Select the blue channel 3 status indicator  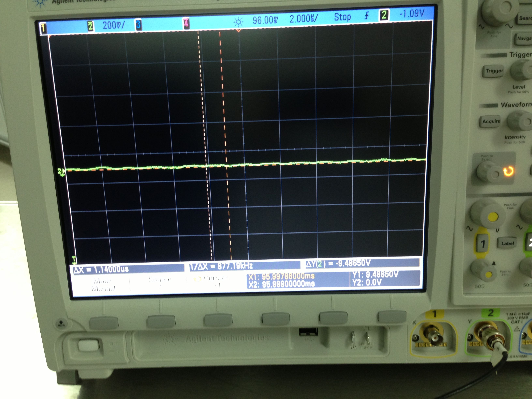(138, 25)
